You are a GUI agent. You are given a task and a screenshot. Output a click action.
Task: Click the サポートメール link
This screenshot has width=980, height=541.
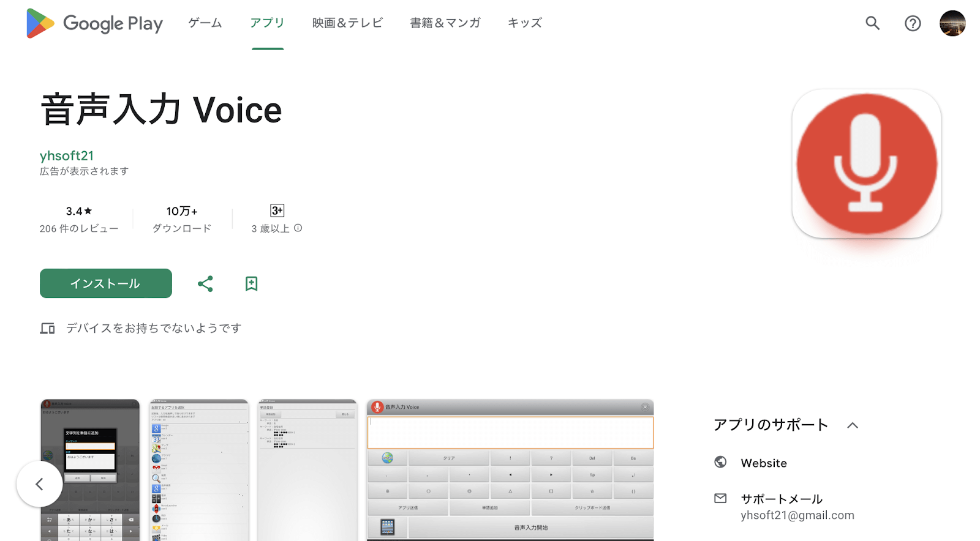[782, 499]
